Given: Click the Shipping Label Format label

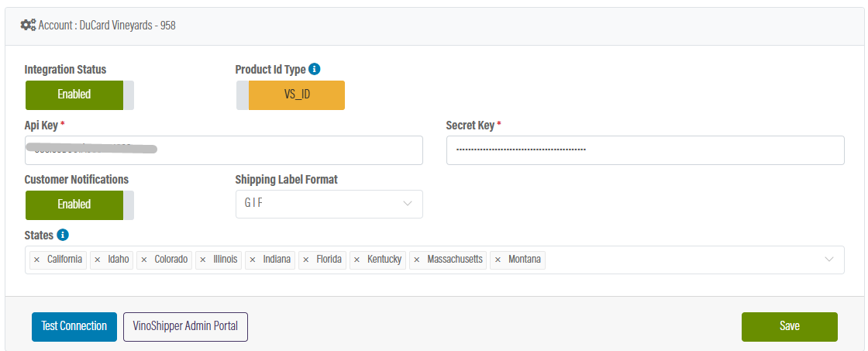Looking at the screenshot, I should tap(286, 180).
